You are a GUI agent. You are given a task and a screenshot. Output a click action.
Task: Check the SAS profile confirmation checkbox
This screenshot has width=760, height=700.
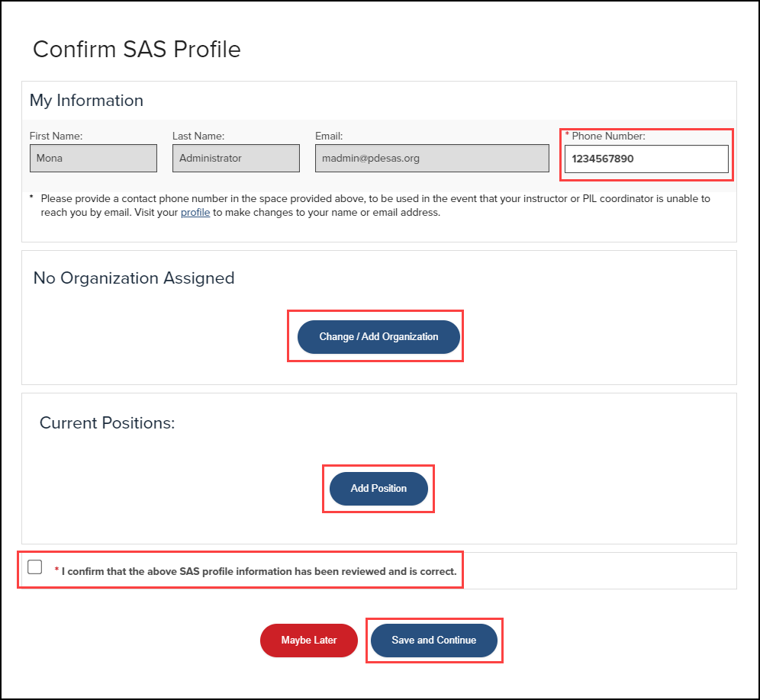tap(34, 566)
